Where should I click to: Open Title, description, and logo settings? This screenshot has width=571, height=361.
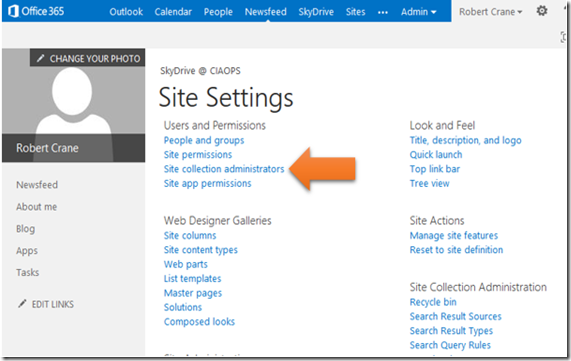[x=465, y=140]
